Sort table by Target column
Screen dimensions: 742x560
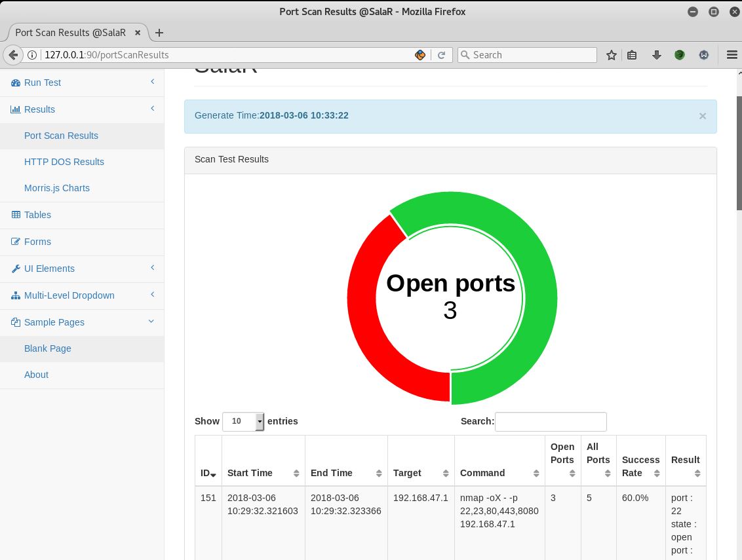point(421,461)
